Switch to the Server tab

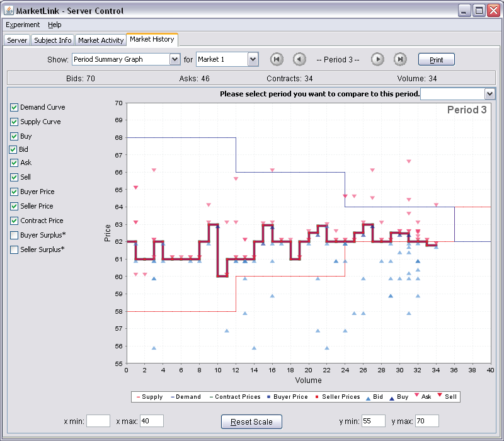(17, 40)
